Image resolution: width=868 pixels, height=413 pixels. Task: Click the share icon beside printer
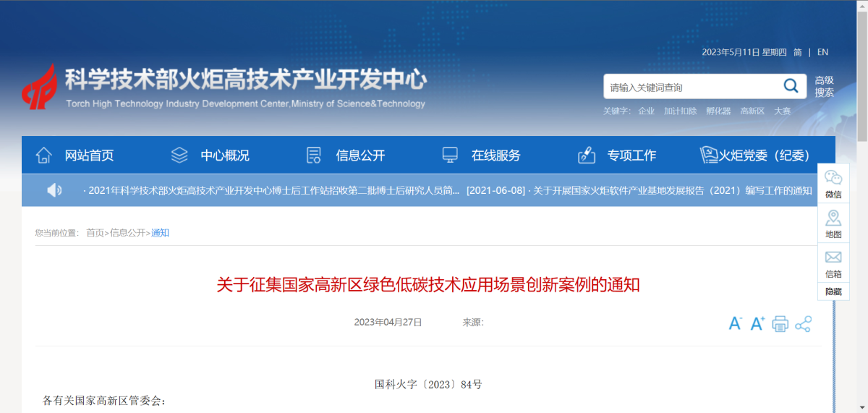(803, 323)
